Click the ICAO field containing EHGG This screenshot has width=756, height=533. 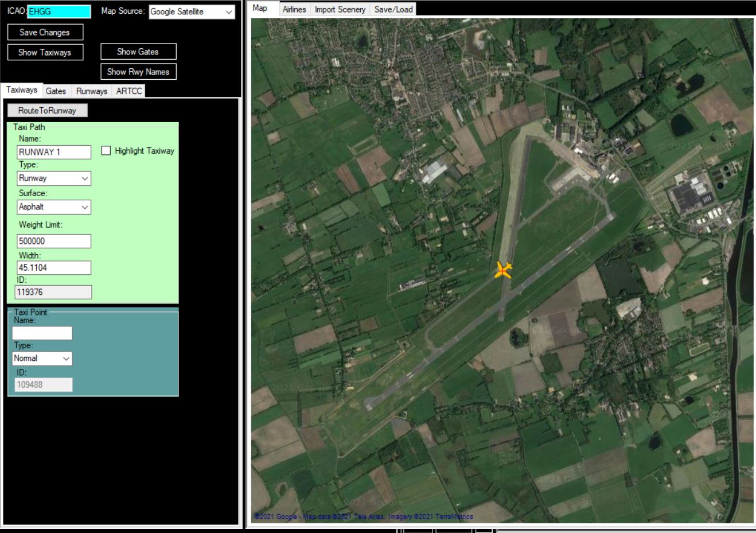(x=59, y=11)
